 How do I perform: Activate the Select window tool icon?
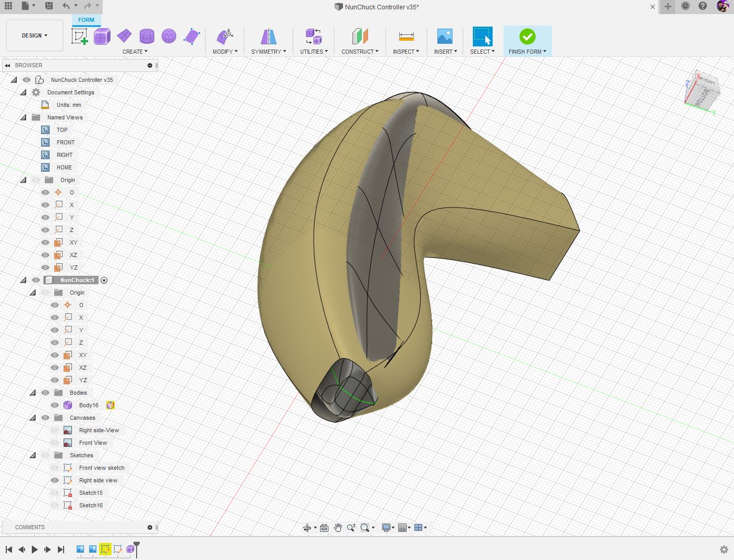click(x=482, y=36)
